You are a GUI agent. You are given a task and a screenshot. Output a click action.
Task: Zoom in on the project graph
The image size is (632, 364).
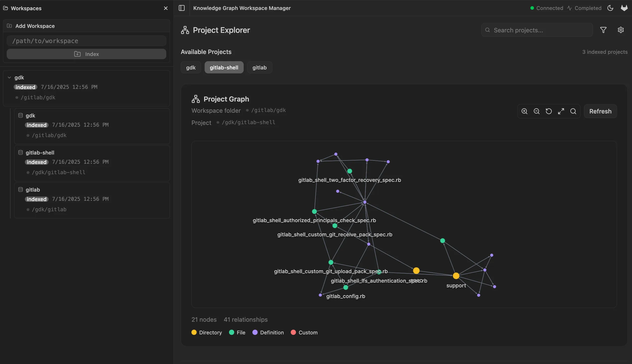click(524, 111)
